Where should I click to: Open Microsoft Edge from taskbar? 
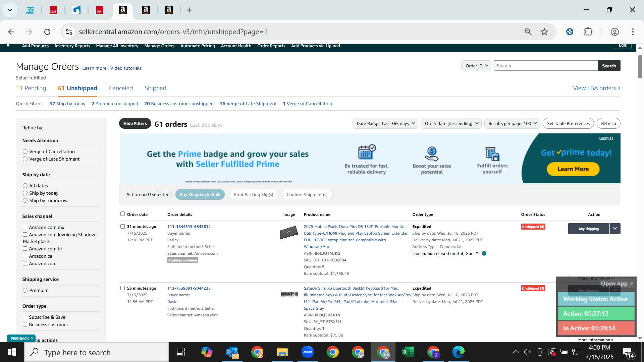(459, 352)
